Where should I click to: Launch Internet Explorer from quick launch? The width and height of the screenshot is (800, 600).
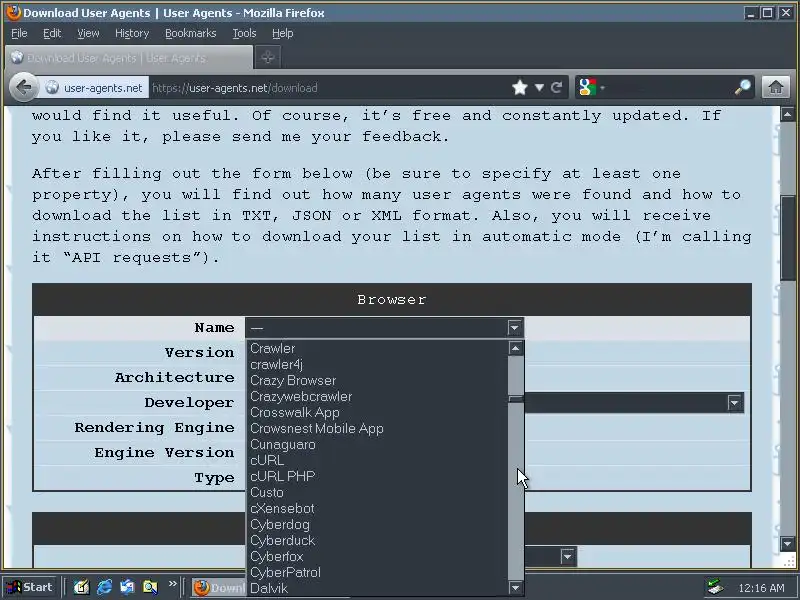click(104, 587)
